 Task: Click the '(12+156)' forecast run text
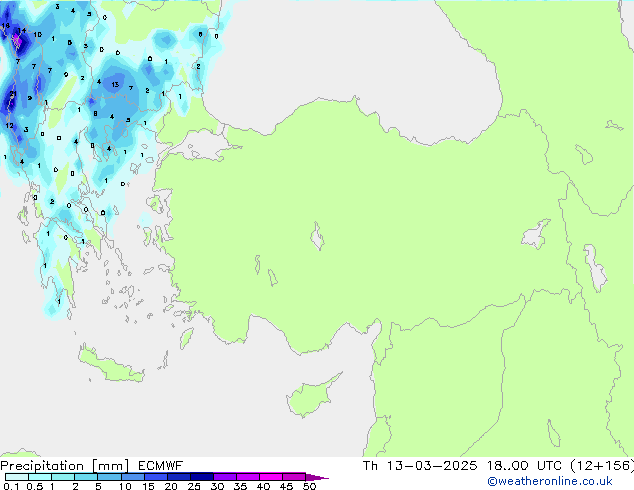click(602, 466)
